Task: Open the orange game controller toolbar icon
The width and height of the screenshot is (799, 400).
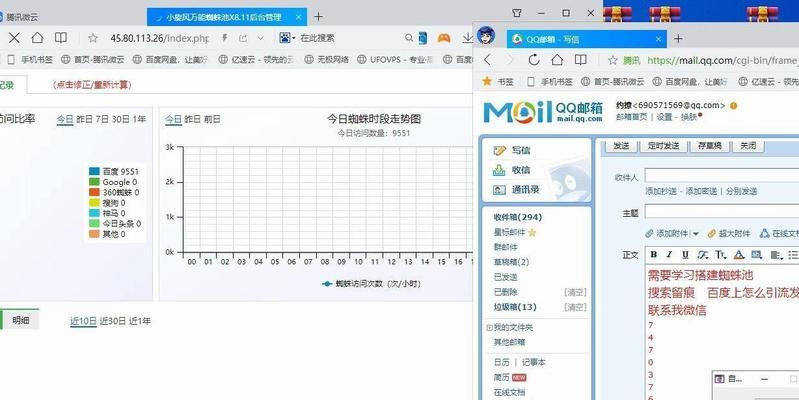Action: pos(444,38)
